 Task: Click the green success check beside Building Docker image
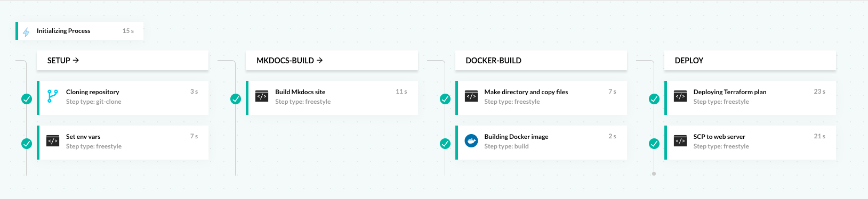445,144
